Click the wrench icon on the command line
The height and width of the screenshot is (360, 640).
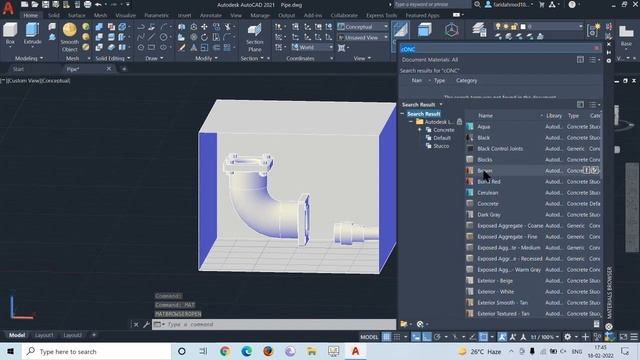pyautogui.click(x=146, y=324)
